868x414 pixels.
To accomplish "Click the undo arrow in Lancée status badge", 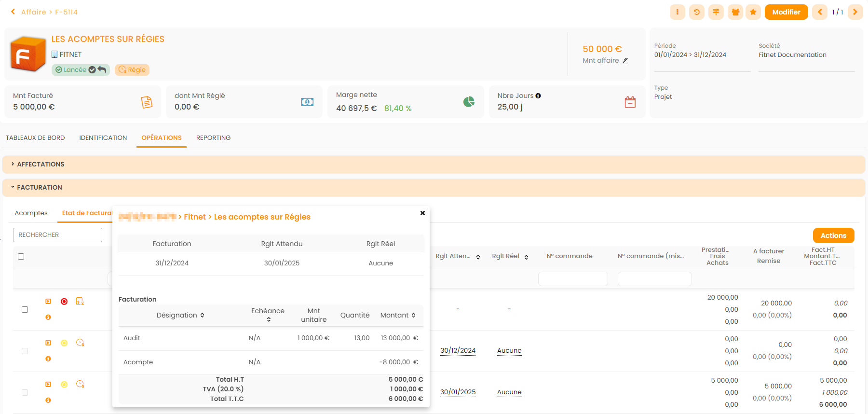I will pyautogui.click(x=102, y=69).
